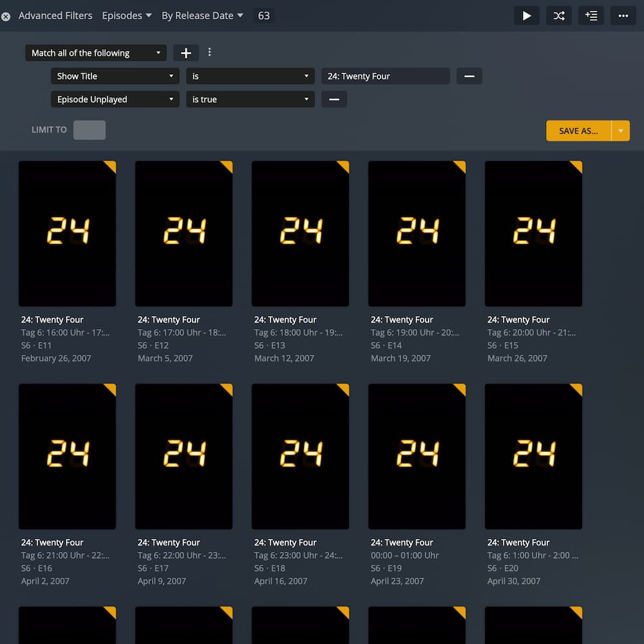Add a new filter rule with plus
This screenshot has height=644, width=644.
[x=186, y=53]
